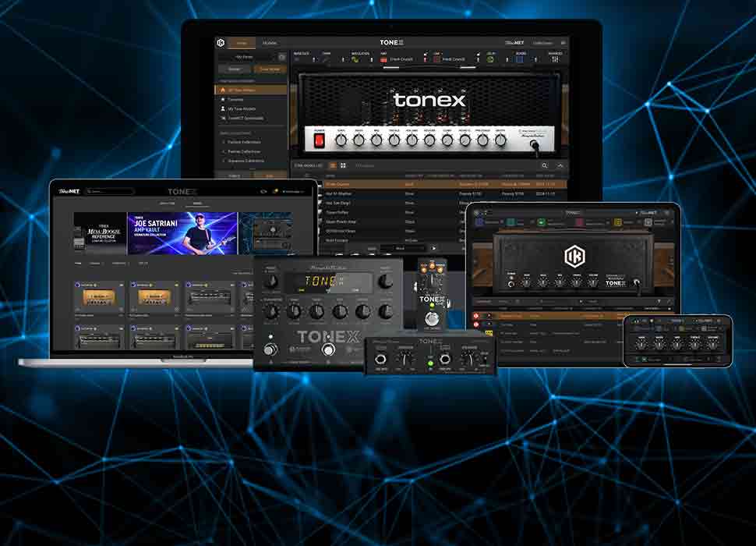Select the blue Reverb icon in monitor's signal chain
Image resolution: width=756 pixels, height=546 pixels.
point(520,60)
